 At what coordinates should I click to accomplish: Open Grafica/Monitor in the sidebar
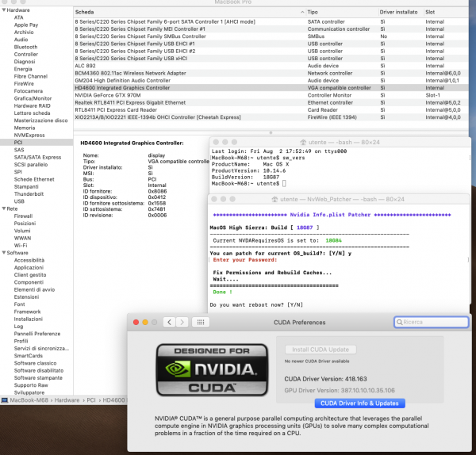pyautogui.click(x=33, y=98)
